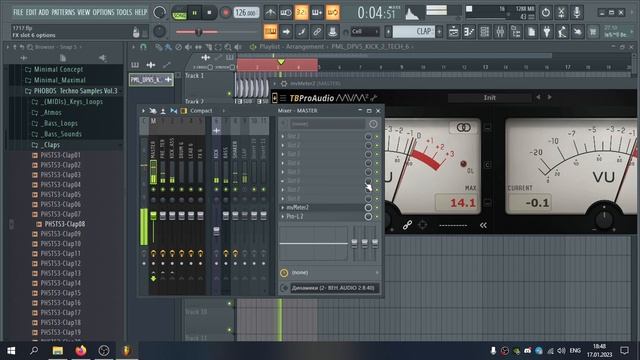Click the link chain icon below VU meter
The image size is (640, 360).
407,225
